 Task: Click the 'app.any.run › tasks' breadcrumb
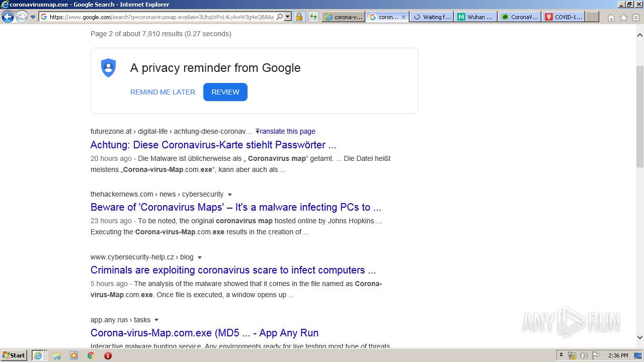tap(120, 320)
